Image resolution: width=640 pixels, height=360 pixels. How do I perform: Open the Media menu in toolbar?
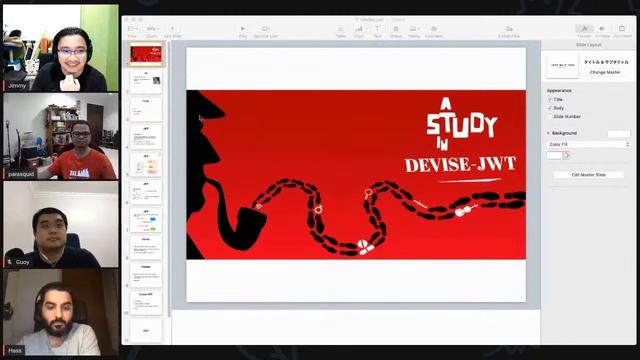413,29
